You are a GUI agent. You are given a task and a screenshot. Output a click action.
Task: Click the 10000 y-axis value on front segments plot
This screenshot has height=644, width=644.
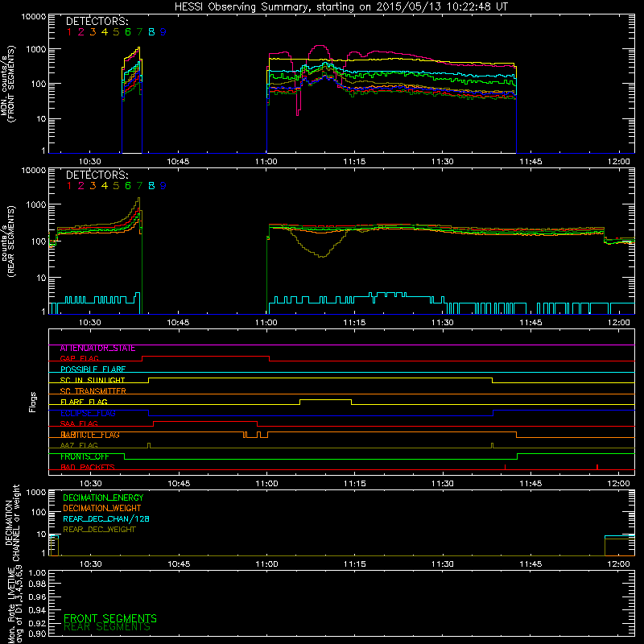click(34, 17)
